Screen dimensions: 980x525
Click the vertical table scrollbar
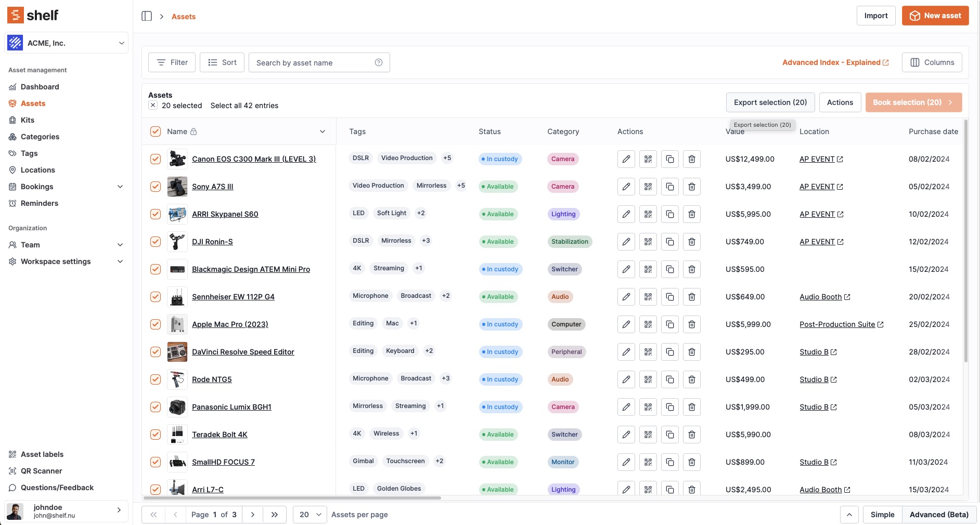point(965,241)
